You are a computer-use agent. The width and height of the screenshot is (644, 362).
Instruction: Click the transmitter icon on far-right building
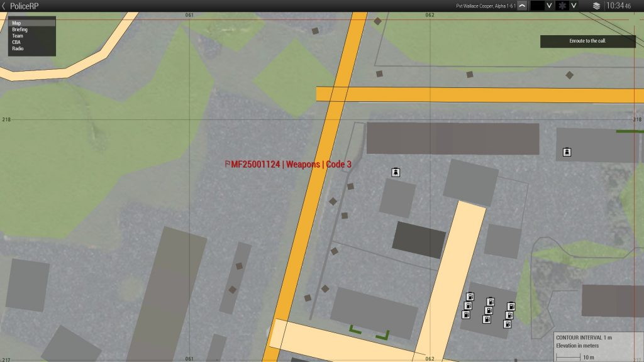coord(567,151)
